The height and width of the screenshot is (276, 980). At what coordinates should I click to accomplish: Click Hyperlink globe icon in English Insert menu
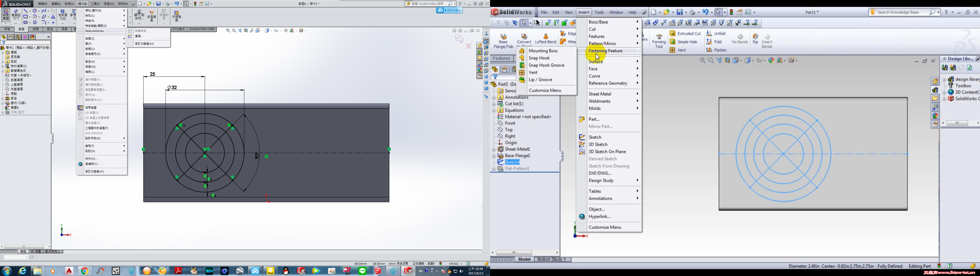point(582,216)
